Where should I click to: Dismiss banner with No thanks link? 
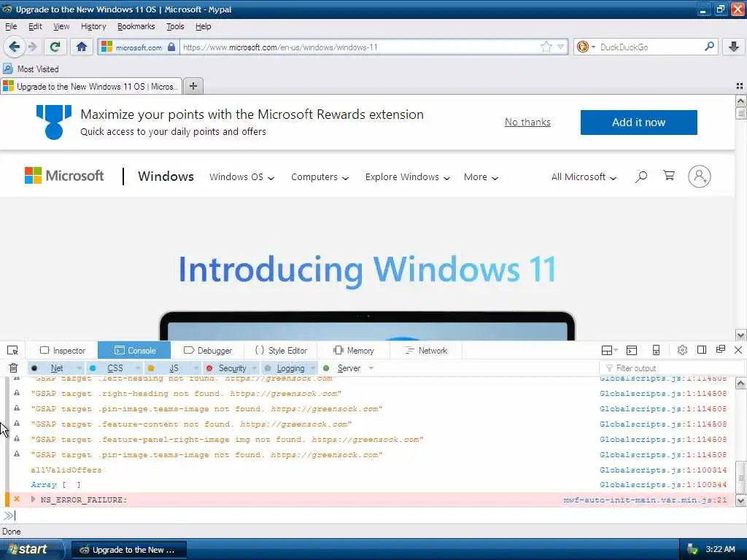tap(527, 122)
